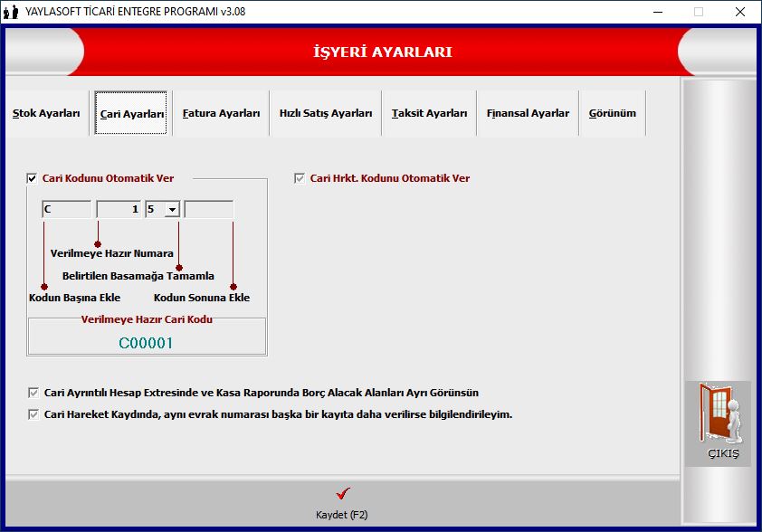The height and width of the screenshot is (532, 762).
Task: Select the Cari Ayarları tab
Action: click(x=131, y=113)
